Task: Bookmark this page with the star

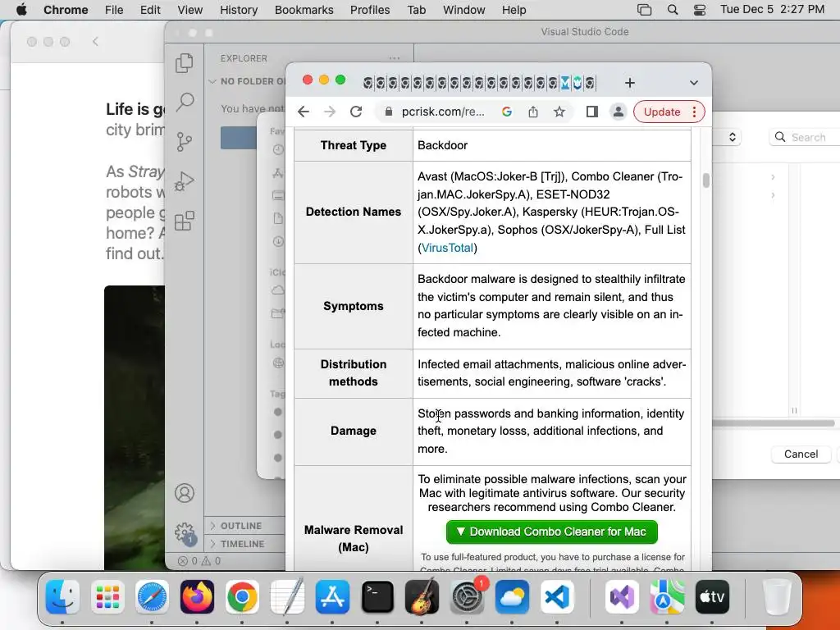Action: pyautogui.click(x=559, y=112)
